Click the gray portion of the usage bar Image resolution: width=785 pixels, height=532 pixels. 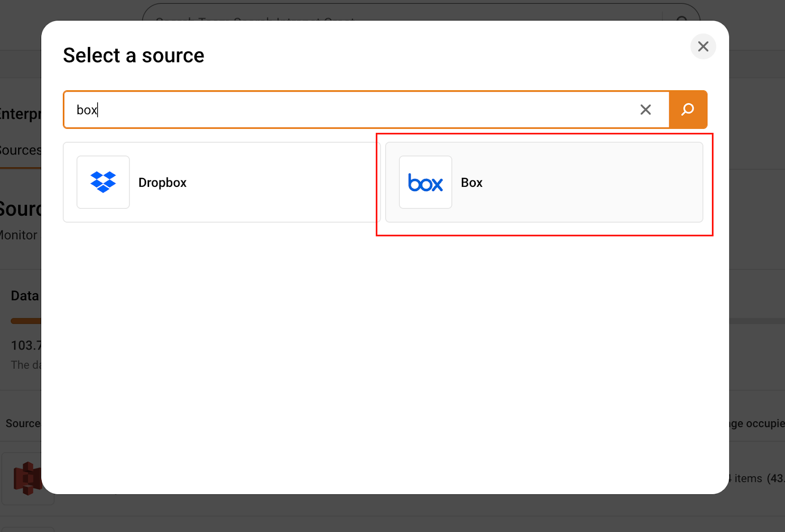pyautogui.click(x=756, y=321)
